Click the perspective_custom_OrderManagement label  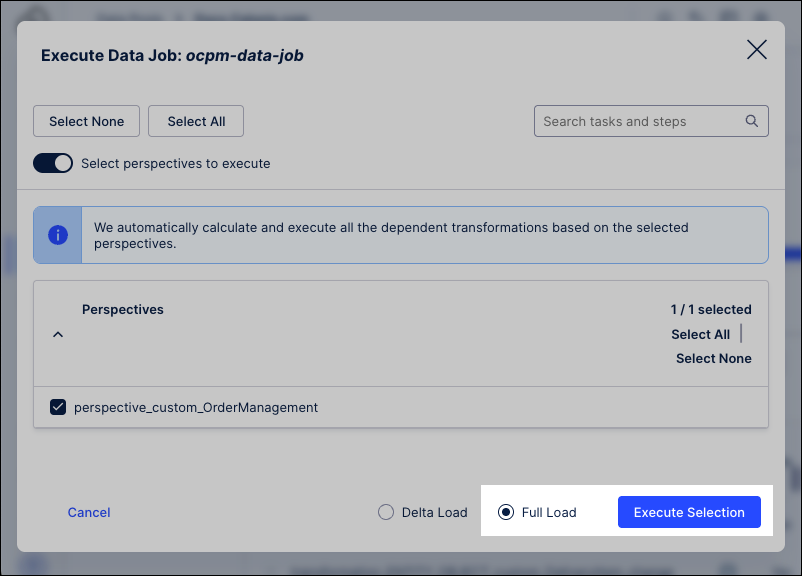(196, 407)
